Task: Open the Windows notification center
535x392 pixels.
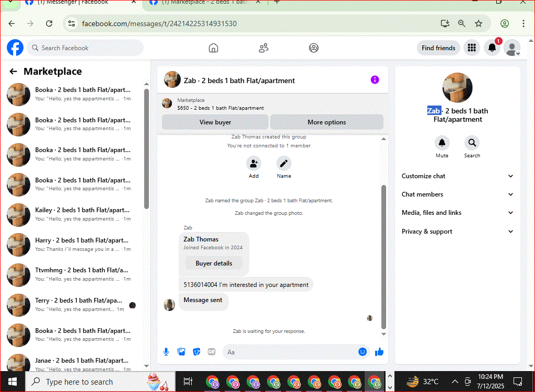Action: coord(518,382)
